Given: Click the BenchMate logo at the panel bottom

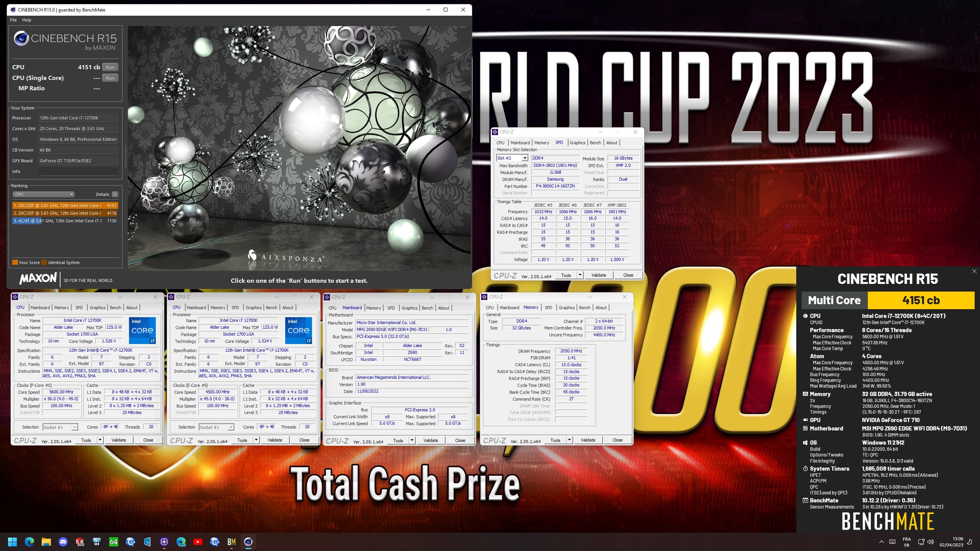Looking at the screenshot, I should [x=888, y=521].
